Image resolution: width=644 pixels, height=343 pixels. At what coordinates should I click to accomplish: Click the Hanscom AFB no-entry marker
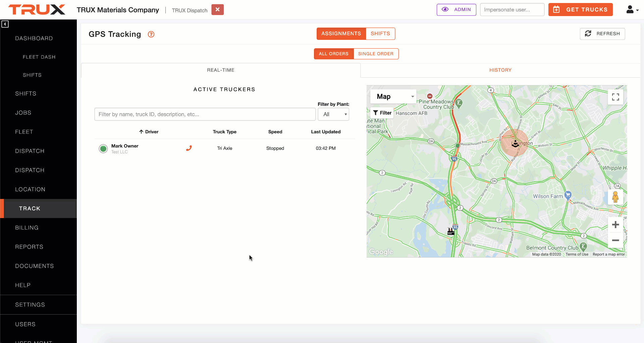click(430, 96)
